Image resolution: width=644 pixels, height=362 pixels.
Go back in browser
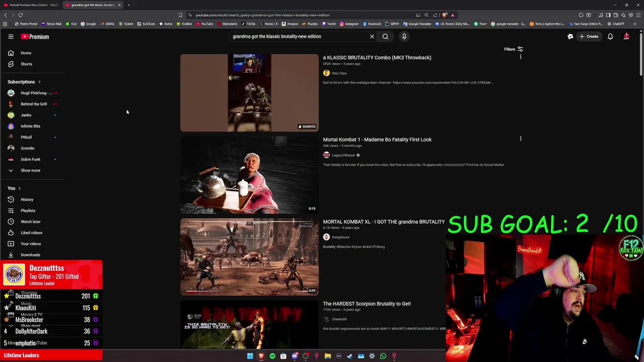click(x=6, y=15)
